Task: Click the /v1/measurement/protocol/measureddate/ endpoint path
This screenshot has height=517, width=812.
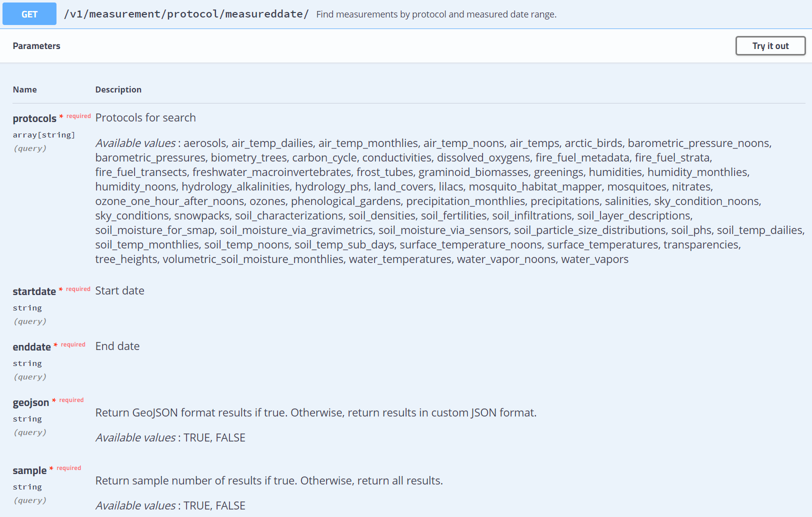Action: click(186, 14)
